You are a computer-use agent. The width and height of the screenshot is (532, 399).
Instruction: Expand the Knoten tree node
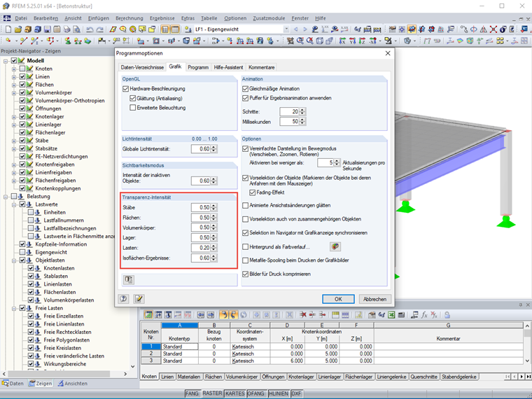coord(14,69)
